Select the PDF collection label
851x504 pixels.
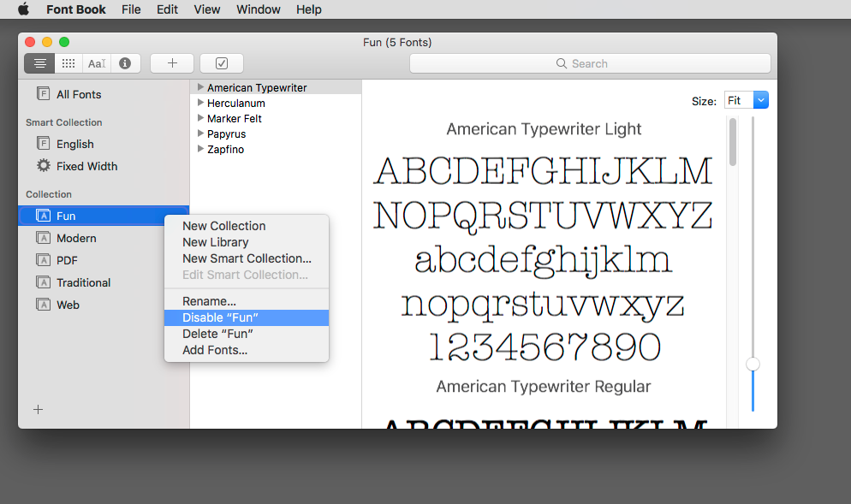click(x=67, y=260)
